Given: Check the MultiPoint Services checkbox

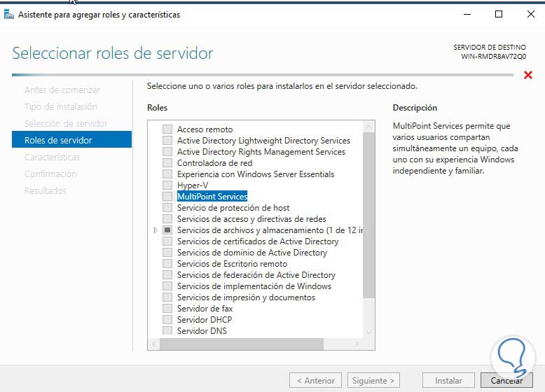Looking at the screenshot, I should coord(167,197).
